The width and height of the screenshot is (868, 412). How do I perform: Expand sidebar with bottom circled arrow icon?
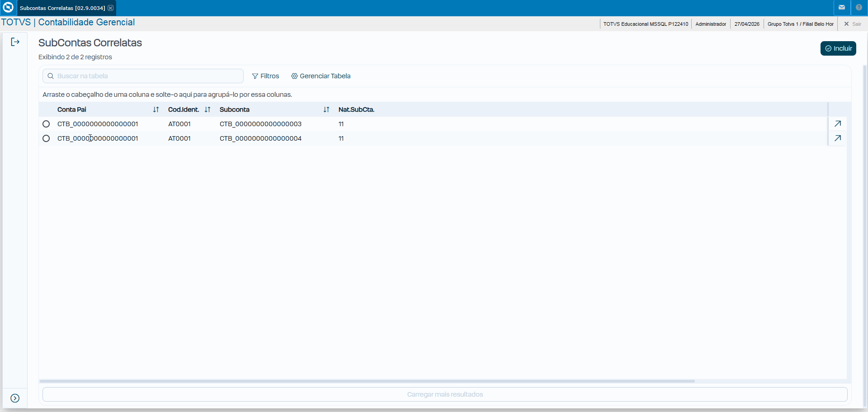point(15,398)
